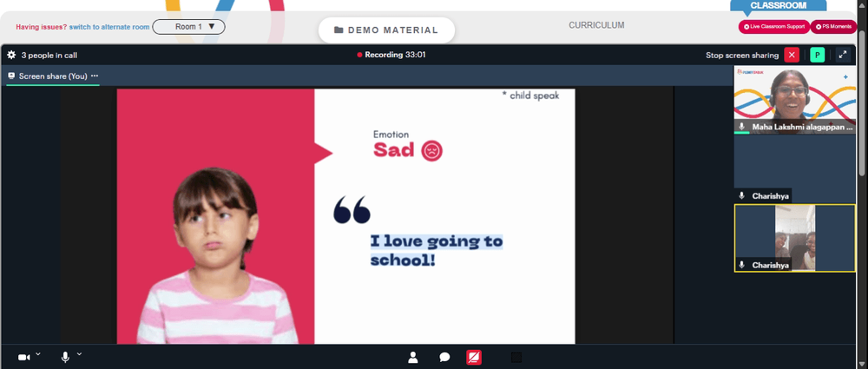Viewport: 868px width, 369px height.
Task: Open the green P profile badge
Action: click(x=817, y=55)
